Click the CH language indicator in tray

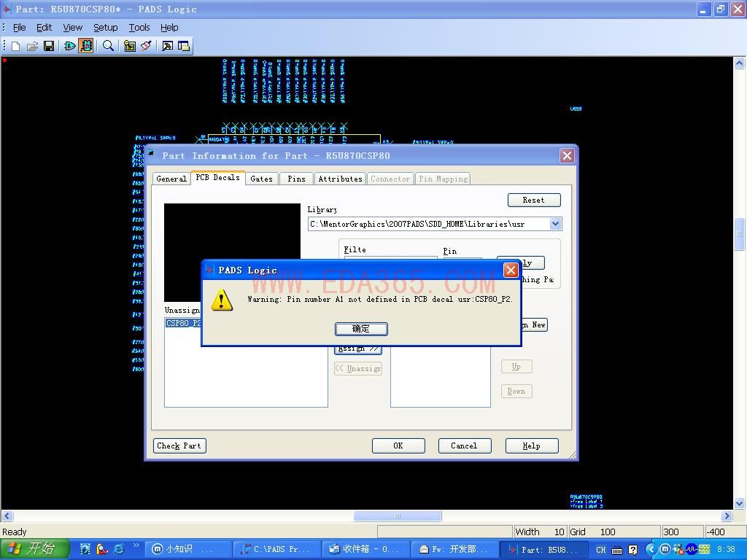click(601, 550)
